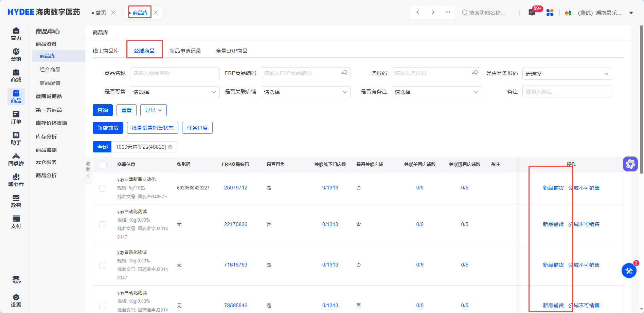Image resolution: width=644 pixels, height=313 pixels.
Task: Check the row for yqy自建新品自动化
Action: tap(103, 188)
